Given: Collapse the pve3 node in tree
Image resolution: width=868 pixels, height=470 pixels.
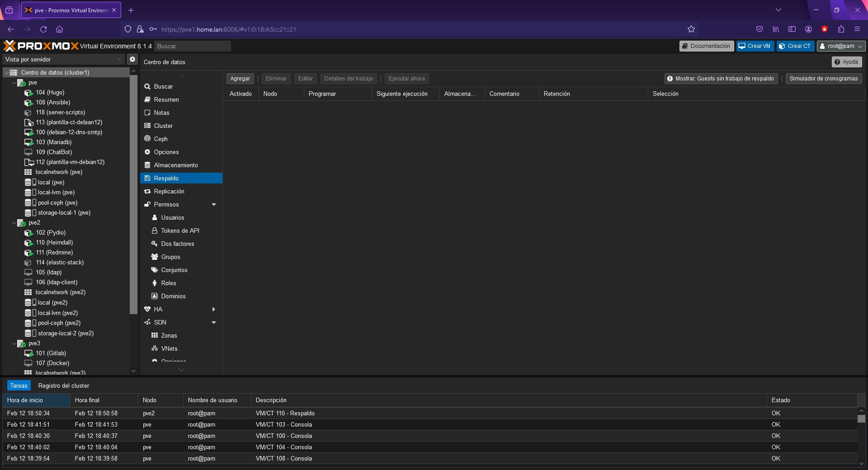Looking at the screenshot, I should point(14,343).
